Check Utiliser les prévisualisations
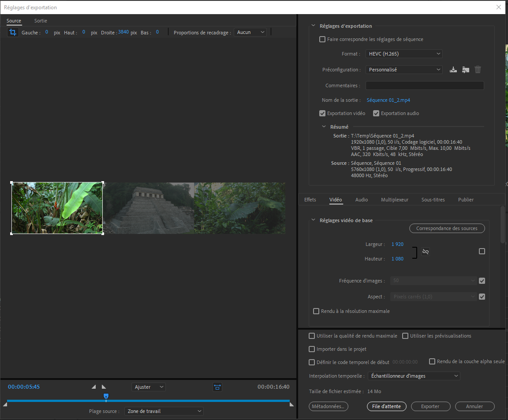Image resolution: width=508 pixels, height=420 pixels. pos(405,336)
